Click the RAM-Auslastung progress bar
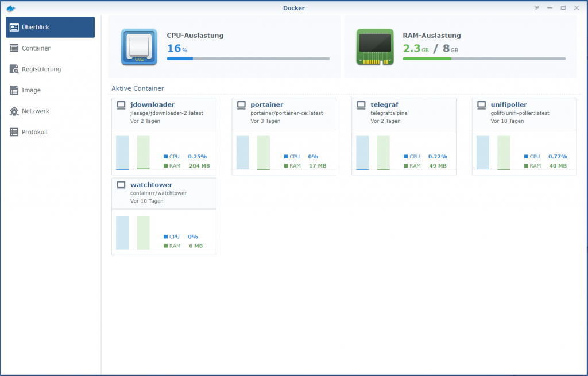This screenshot has height=376, width=588. [x=484, y=59]
